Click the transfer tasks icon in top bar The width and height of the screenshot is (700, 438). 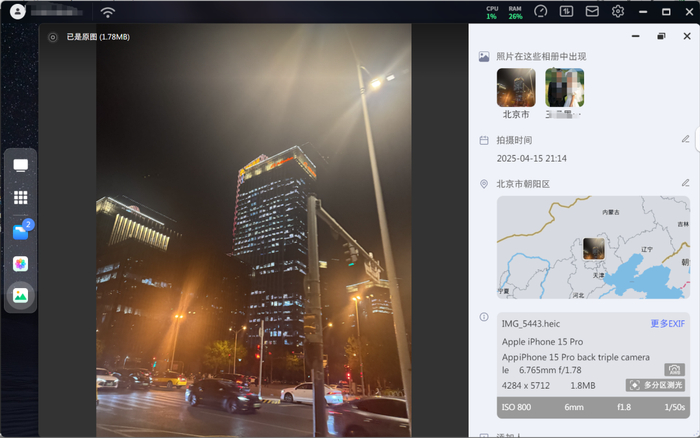[566, 12]
